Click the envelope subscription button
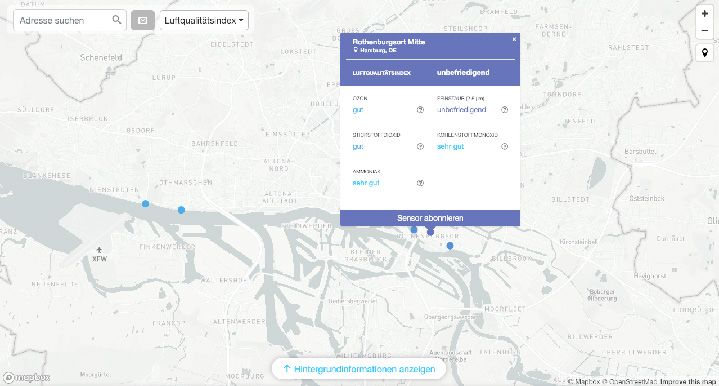 click(143, 20)
